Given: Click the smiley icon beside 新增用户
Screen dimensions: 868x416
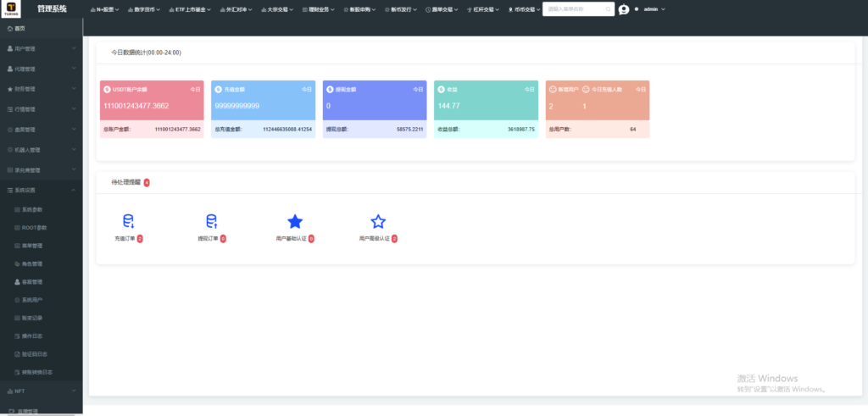Looking at the screenshot, I should (553, 89).
